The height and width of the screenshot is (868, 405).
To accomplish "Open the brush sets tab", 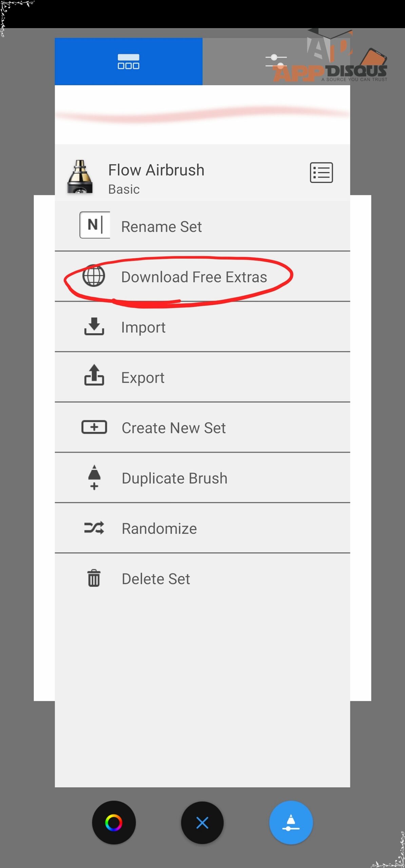I will [x=129, y=61].
